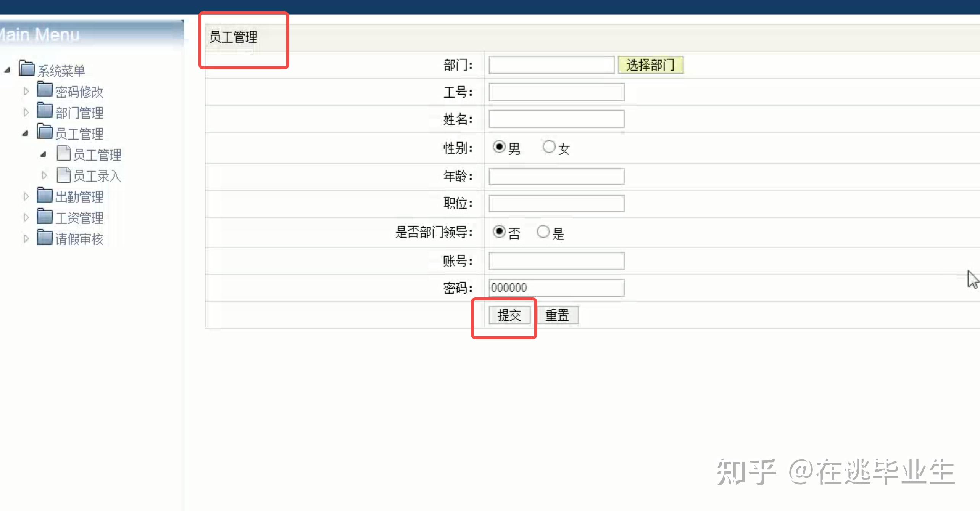Select 是 for 是否部门领导

[x=543, y=231]
